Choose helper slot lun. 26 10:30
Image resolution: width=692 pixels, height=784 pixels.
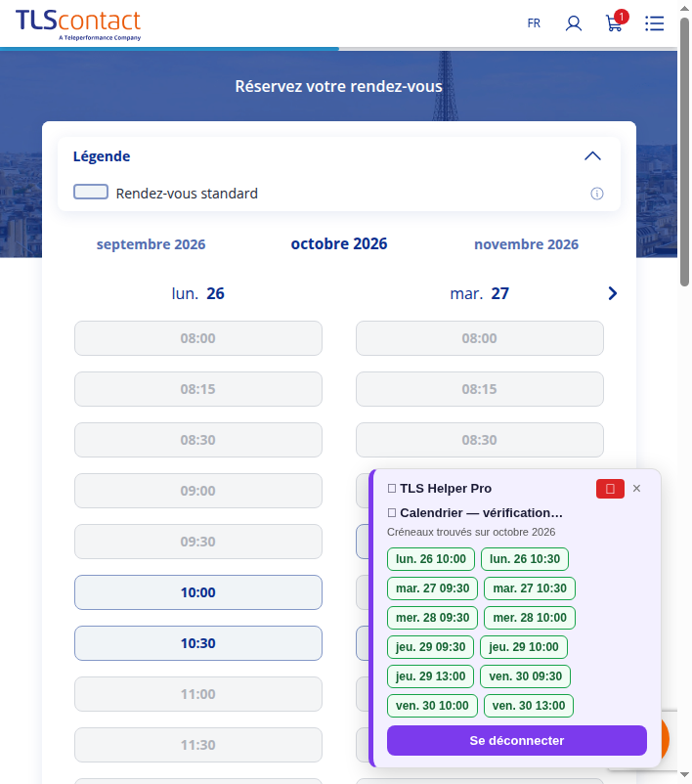[x=525, y=559]
